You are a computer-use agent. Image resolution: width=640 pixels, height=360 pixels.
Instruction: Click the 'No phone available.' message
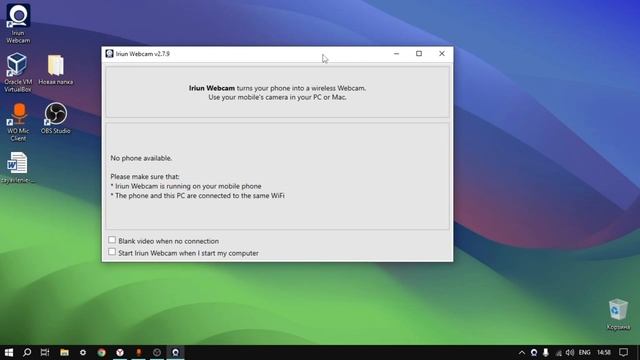(141, 158)
